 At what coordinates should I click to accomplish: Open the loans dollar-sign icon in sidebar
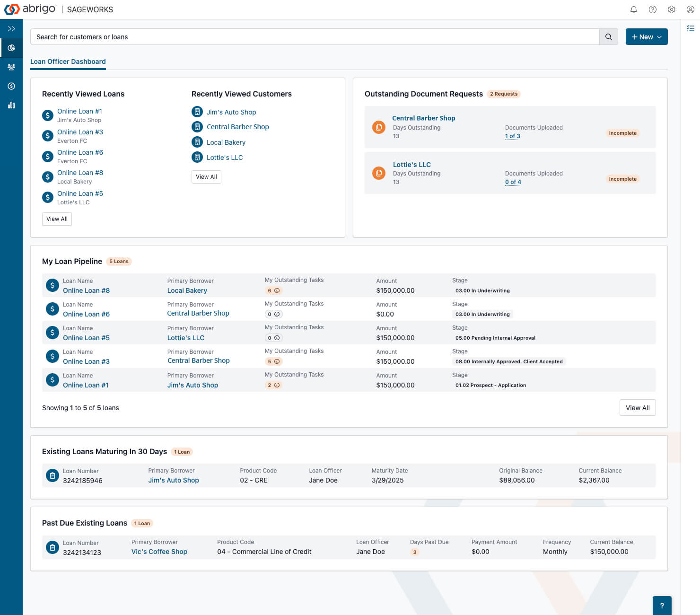click(11, 86)
